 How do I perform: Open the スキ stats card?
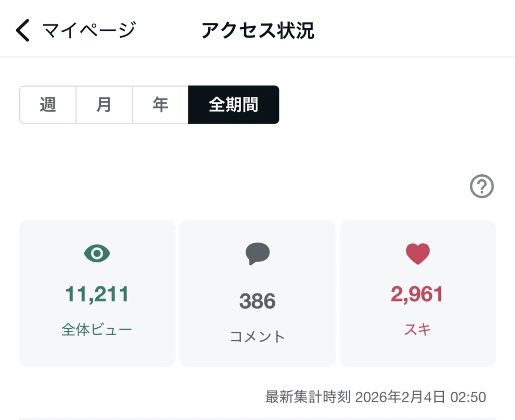[418, 293]
